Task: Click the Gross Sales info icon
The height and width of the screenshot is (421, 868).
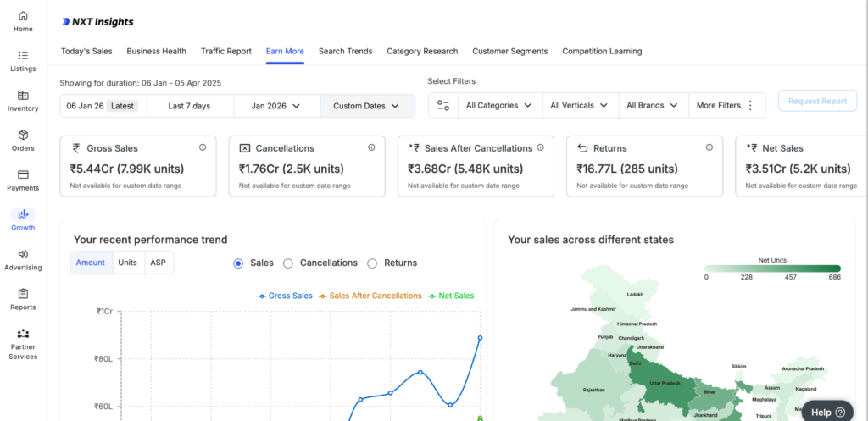Action: (x=203, y=147)
